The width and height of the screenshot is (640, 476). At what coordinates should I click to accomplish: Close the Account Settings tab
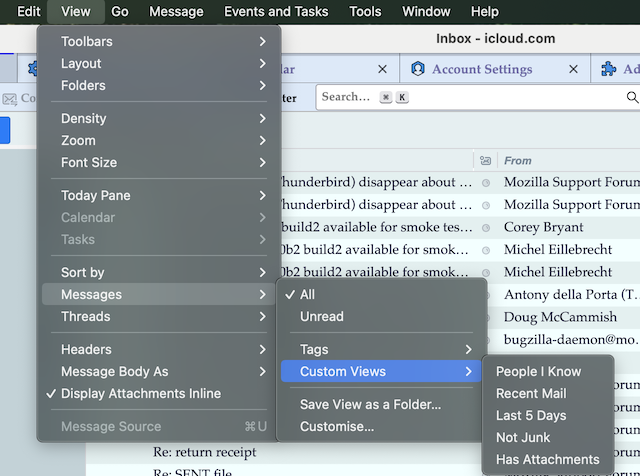point(573,69)
